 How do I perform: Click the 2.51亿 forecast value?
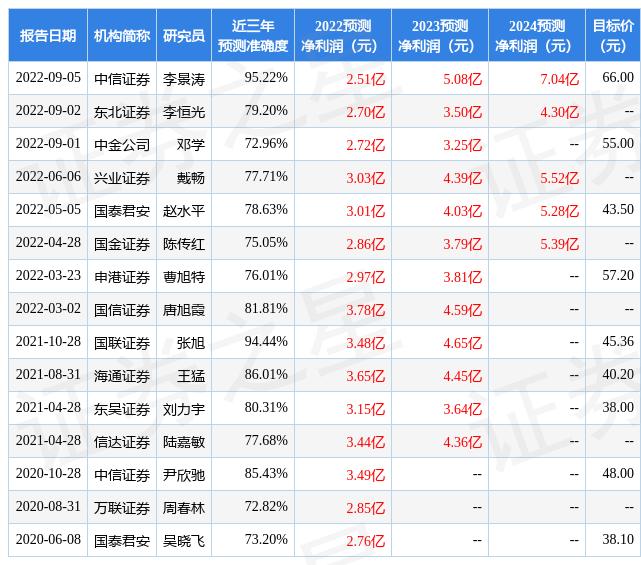365,79
